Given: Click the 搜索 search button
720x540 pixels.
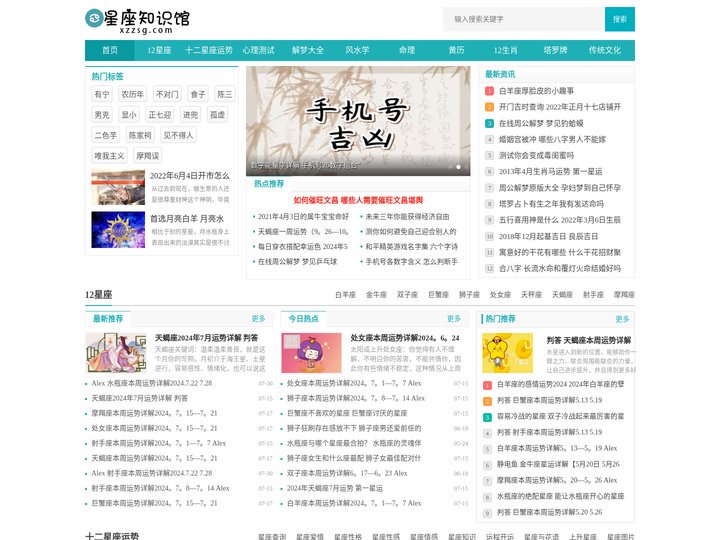Looking at the screenshot, I should pos(619,19).
